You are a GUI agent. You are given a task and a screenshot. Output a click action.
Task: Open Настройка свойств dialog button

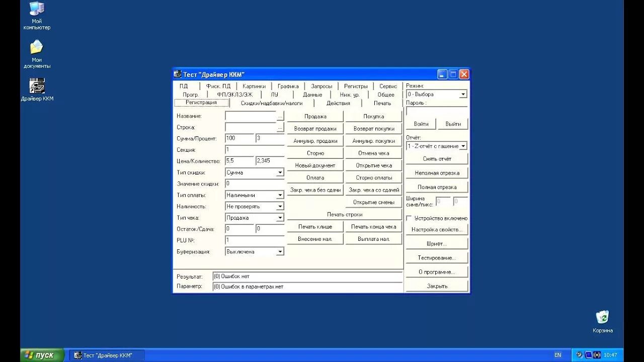click(437, 229)
